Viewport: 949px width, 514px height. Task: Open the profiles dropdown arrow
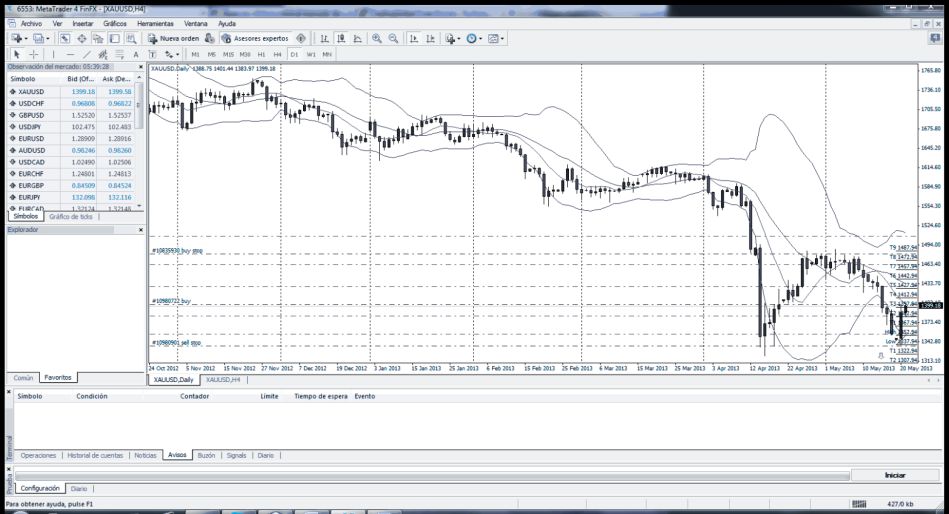coord(48,38)
